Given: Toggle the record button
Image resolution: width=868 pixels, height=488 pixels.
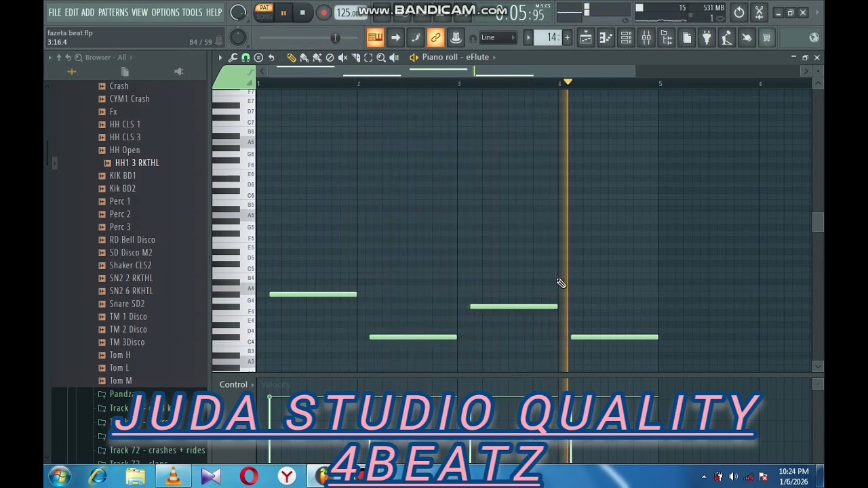Looking at the screenshot, I should click(x=323, y=12).
